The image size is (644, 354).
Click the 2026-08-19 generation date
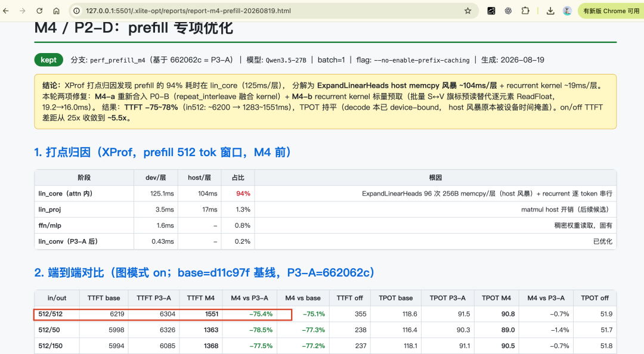[x=522, y=60]
